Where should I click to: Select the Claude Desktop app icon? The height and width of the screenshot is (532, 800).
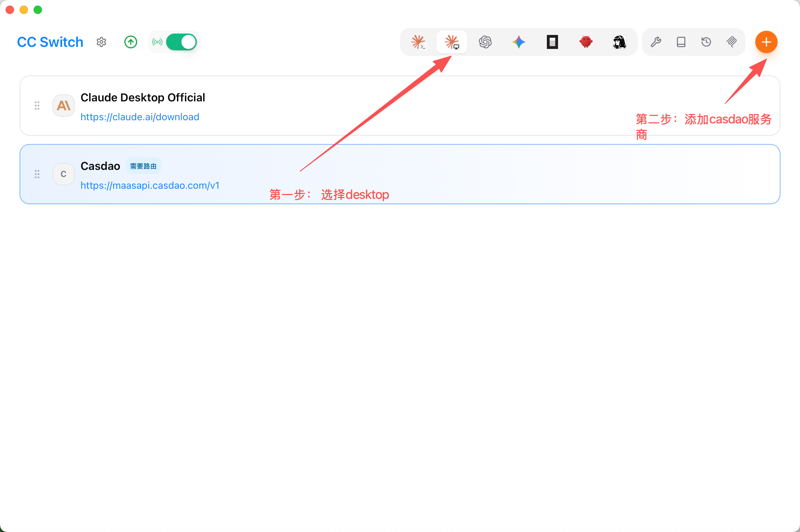[x=452, y=42]
